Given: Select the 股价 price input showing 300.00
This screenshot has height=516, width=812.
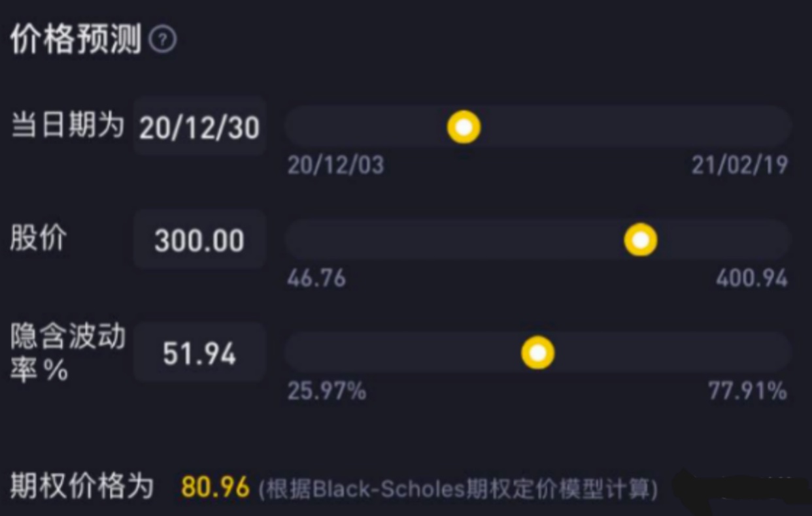Looking at the screenshot, I should 198,240.
